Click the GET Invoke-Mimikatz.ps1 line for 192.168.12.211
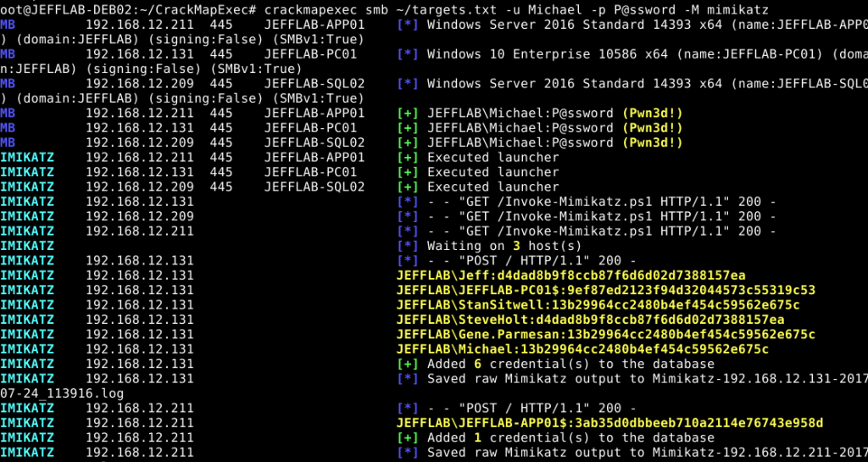The image size is (868, 462). pyautogui.click(x=587, y=231)
